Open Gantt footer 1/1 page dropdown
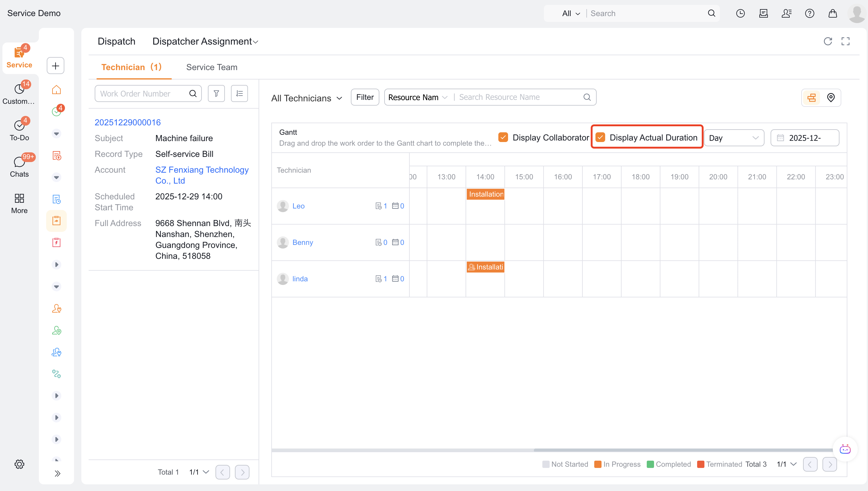Screen dimensions: 868x491 pyautogui.click(x=787, y=464)
